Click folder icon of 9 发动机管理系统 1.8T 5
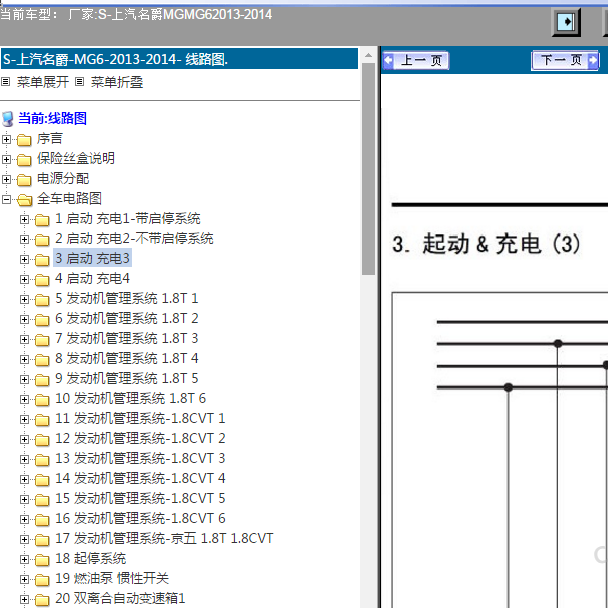Viewport: 608px width, 608px height. pos(42,380)
